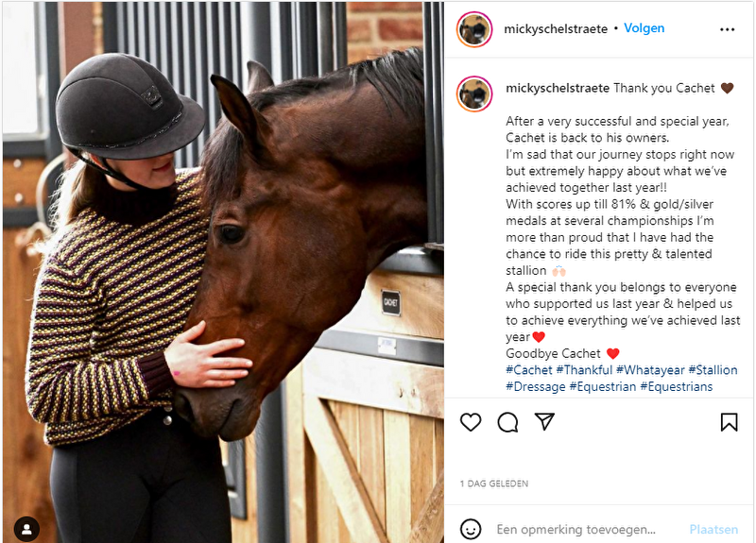
Task: Open the #Whatayear hashtag
Action: coord(650,370)
